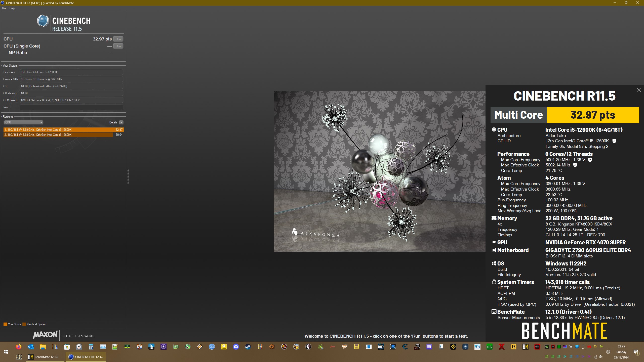Open the ranking CPU dropdown
Viewport: 644px width, 362px height.
pos(23,122)
